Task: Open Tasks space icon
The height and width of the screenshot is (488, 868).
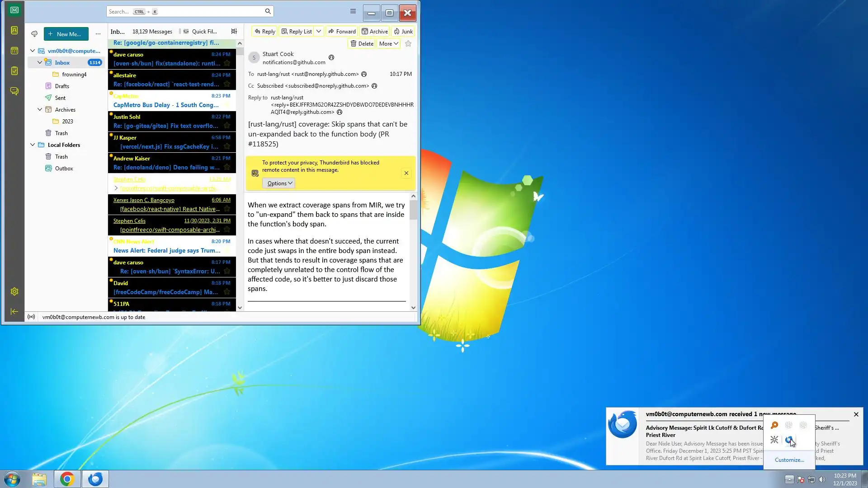Action: (14, 71)
